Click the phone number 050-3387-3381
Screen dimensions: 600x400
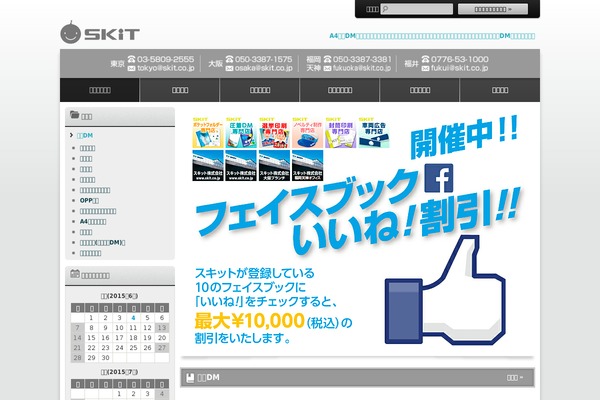(x=362, y=59)
